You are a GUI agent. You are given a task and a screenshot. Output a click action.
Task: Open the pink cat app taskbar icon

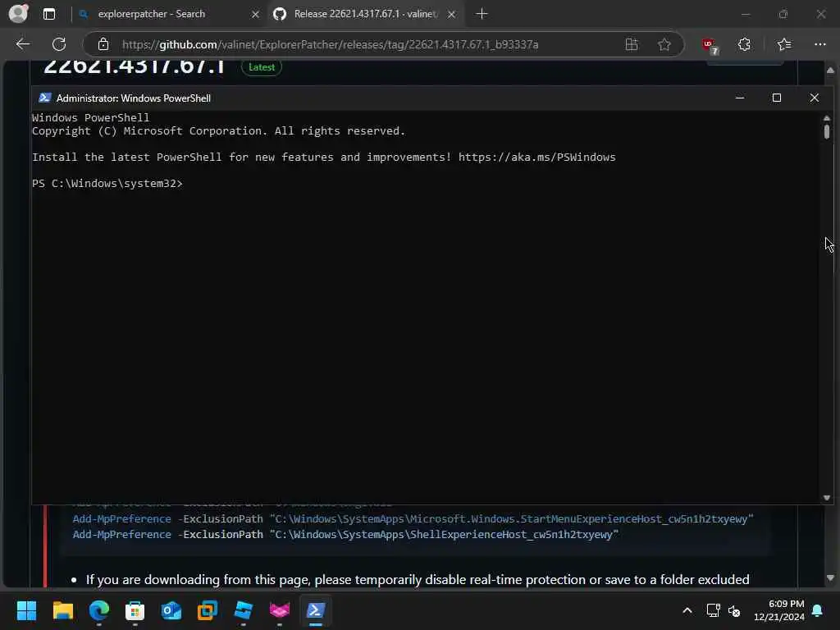[x=280, y=610]
